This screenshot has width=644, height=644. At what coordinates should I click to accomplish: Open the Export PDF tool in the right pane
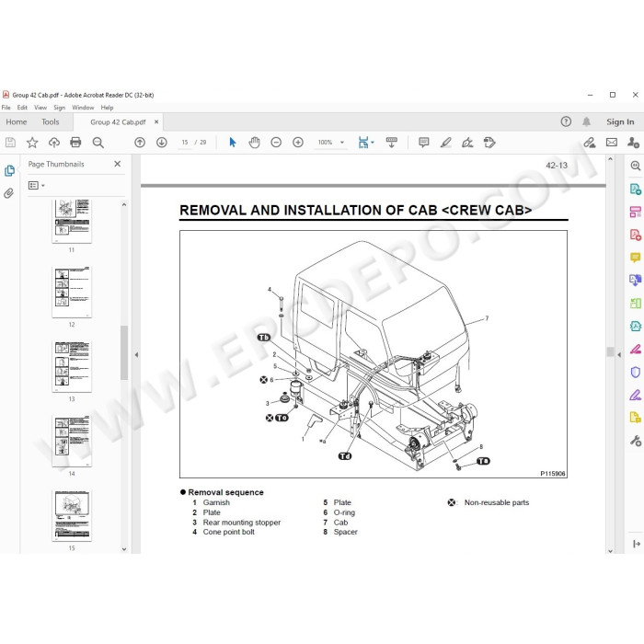pyautogui.click(x=636, y=189)
